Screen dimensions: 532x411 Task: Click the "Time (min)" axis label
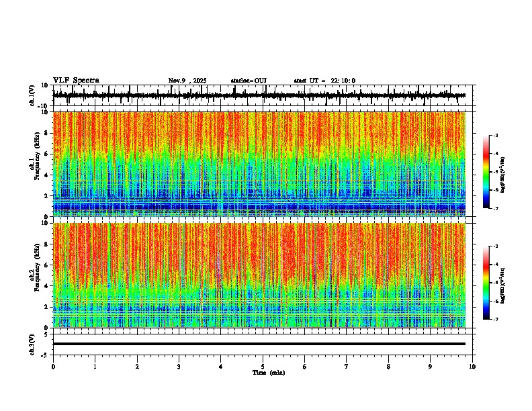point(269,373)
